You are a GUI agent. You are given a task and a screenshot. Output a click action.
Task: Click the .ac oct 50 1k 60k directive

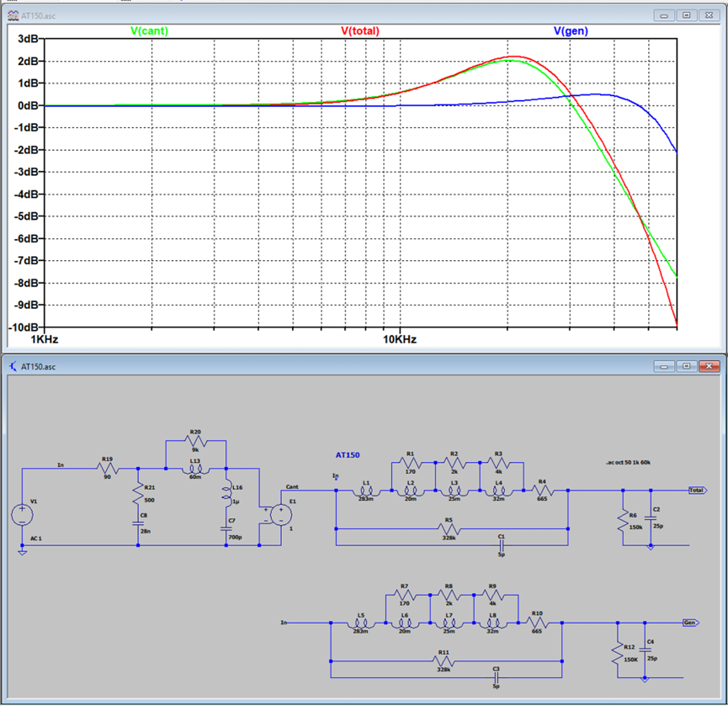(628, 462)
